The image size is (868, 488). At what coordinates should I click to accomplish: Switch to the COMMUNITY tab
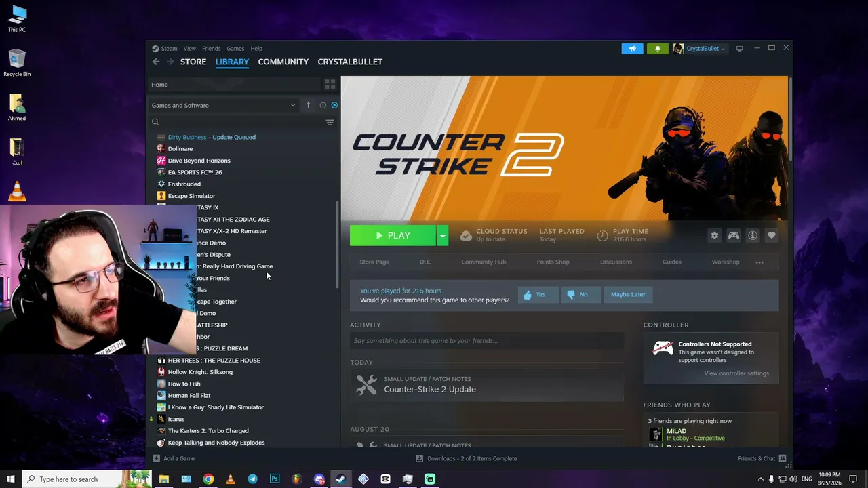point(283,62)
